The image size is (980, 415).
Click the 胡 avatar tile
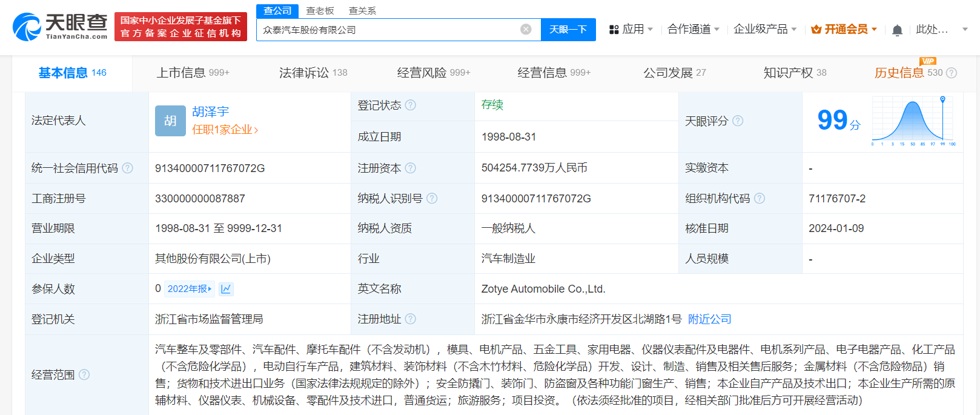(170, 121)
